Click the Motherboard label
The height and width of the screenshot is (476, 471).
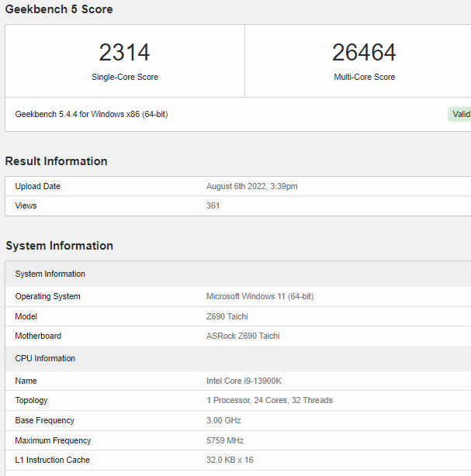click(38, 336)
